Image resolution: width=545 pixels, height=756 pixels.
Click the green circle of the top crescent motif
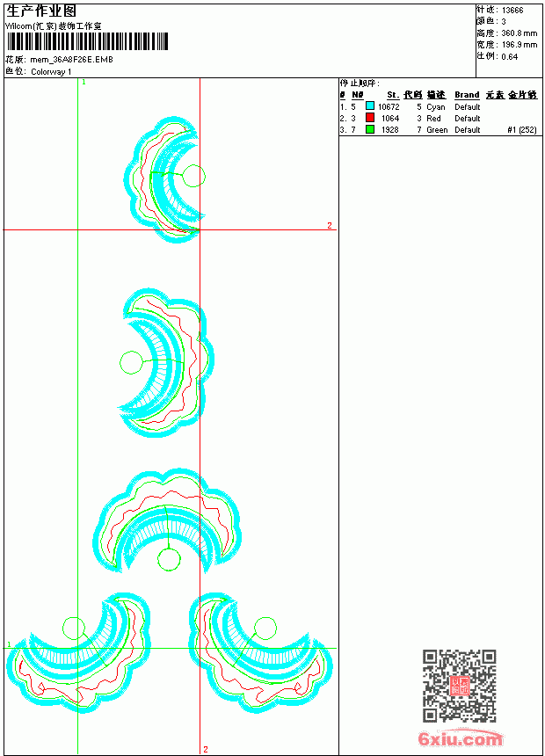click(193, 176)
